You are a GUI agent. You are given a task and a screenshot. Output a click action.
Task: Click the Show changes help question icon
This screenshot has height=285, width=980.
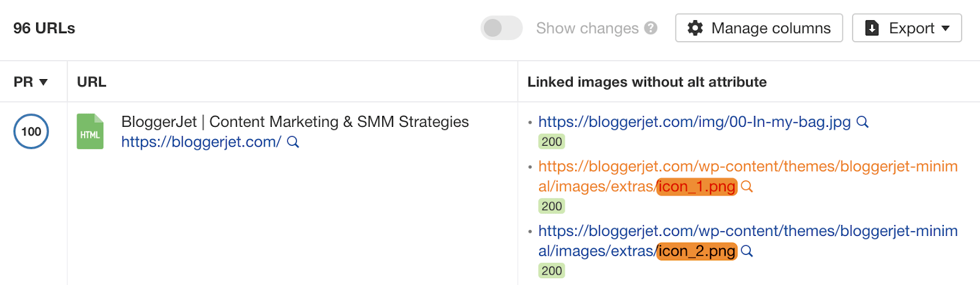click(651, 28)
